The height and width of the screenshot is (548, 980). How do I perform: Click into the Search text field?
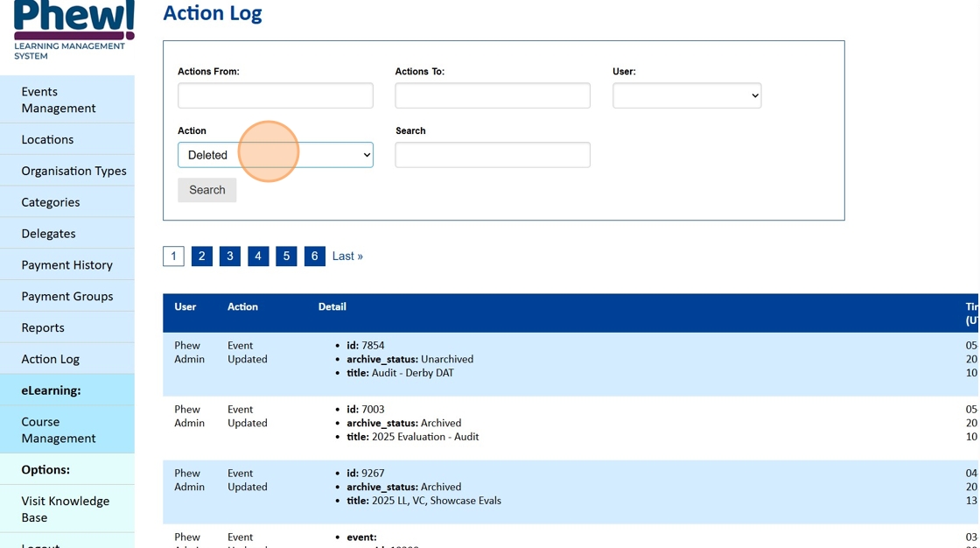click(493, 155)
